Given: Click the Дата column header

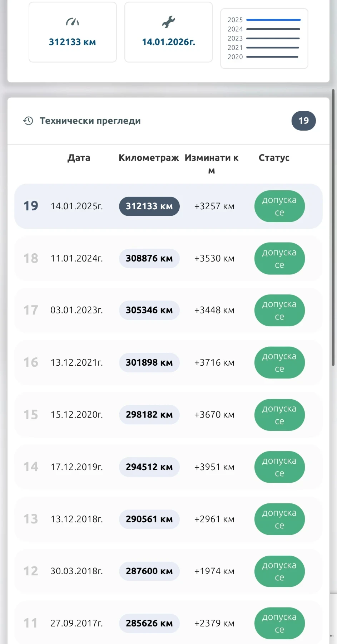Looking at the screenshot, I should click(79, 158).
